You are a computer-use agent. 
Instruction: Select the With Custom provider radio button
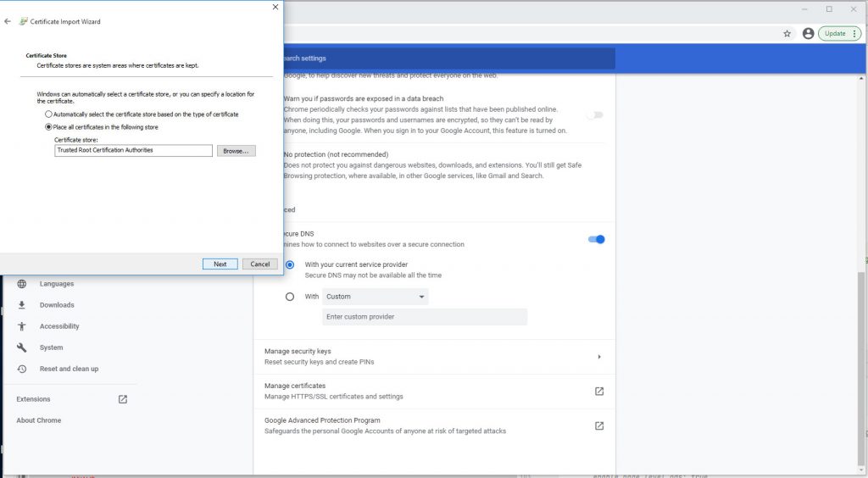coord(290,297)
